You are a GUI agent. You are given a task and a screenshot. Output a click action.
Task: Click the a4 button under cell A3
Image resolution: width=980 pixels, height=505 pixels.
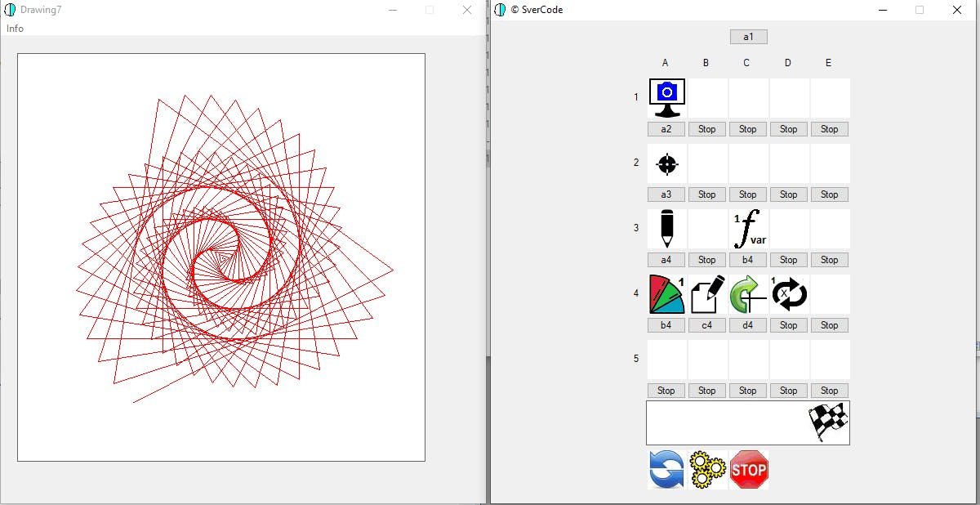(666, 260)
